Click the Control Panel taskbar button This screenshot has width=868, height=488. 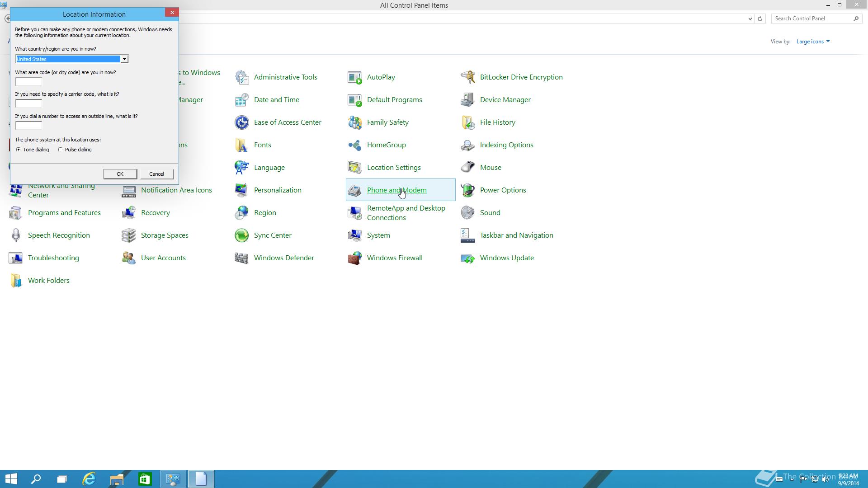coord(173,479)
